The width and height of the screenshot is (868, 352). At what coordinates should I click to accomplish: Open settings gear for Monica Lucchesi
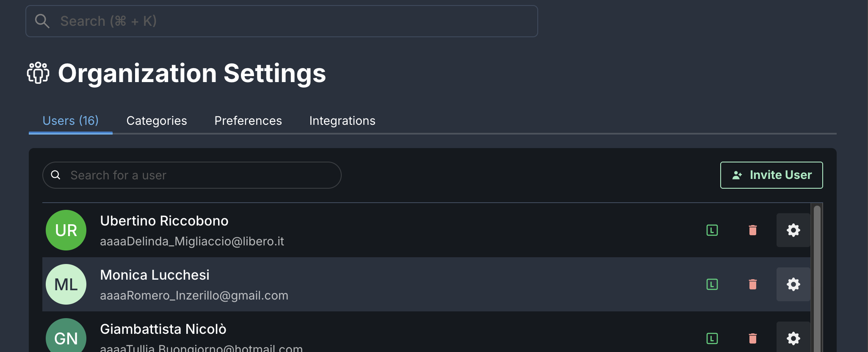(793, 284)
